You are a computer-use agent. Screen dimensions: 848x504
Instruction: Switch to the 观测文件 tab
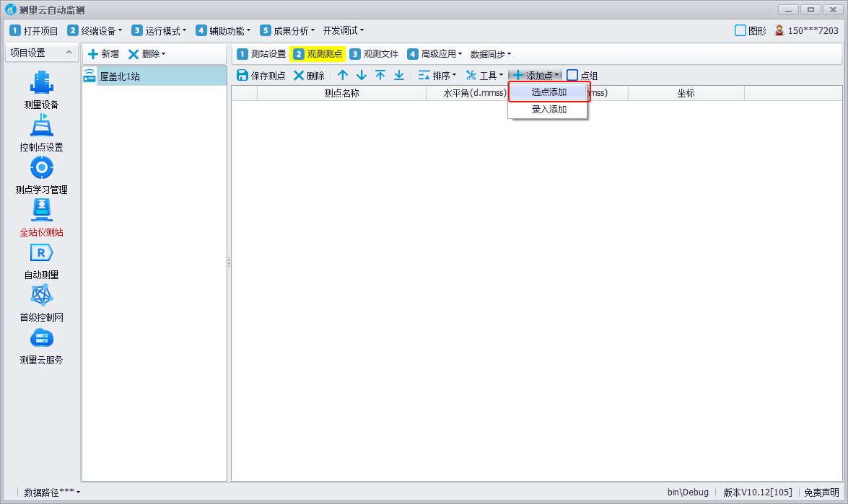[374, 54]
